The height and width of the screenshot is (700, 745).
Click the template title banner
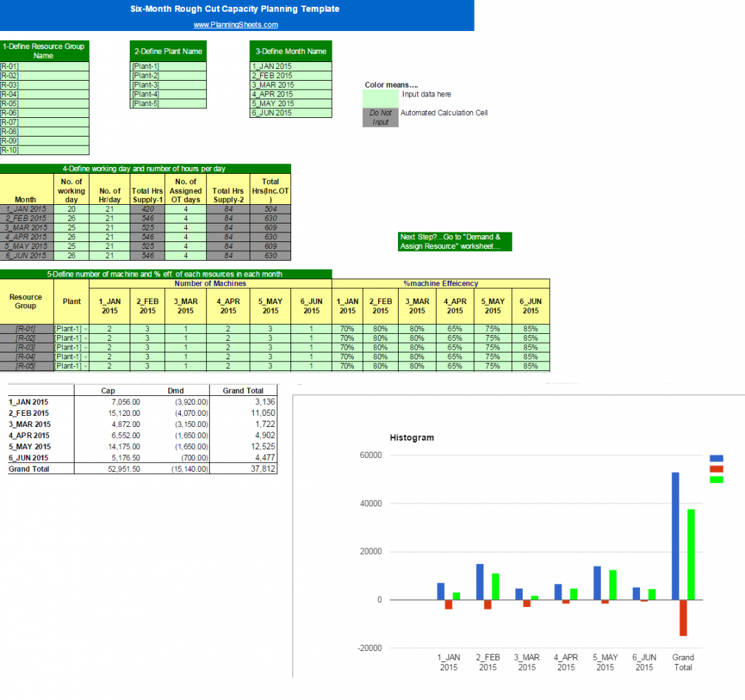coord(235,10)
